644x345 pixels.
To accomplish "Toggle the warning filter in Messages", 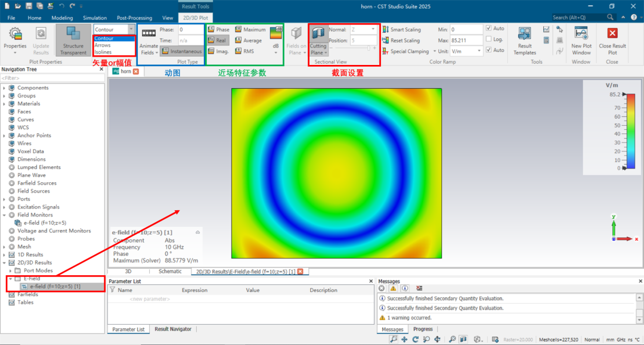I will 393,288.
